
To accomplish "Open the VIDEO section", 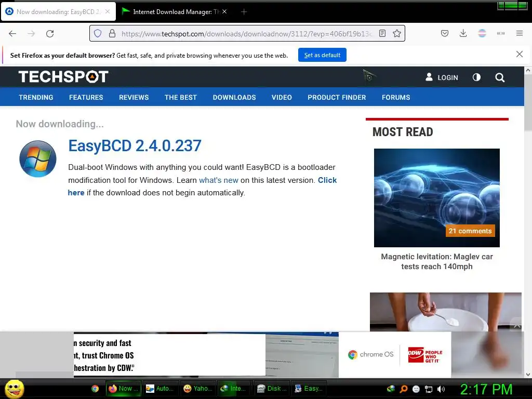I will (x=282, y=97).
